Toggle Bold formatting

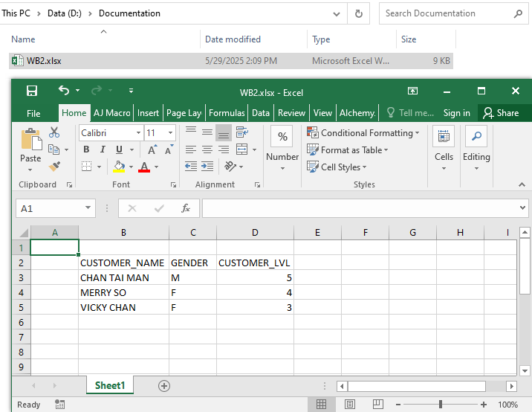86,149
